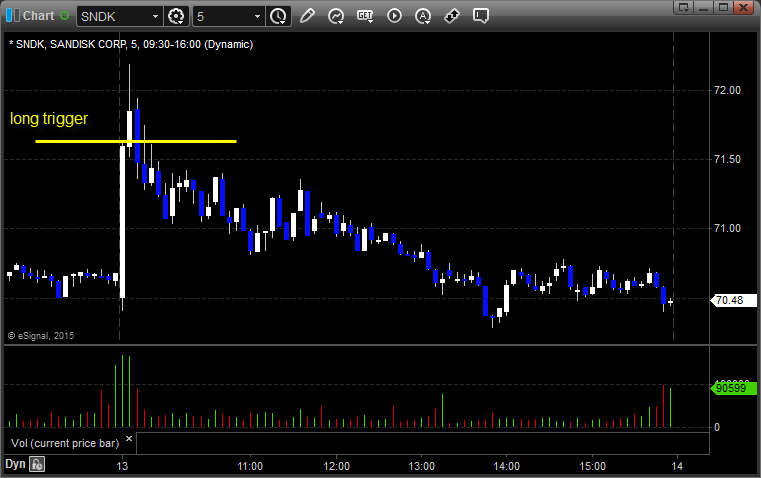Click the volume value 90599 marker
The width and height of the screenshot is (761, 478).
point(733,388)
